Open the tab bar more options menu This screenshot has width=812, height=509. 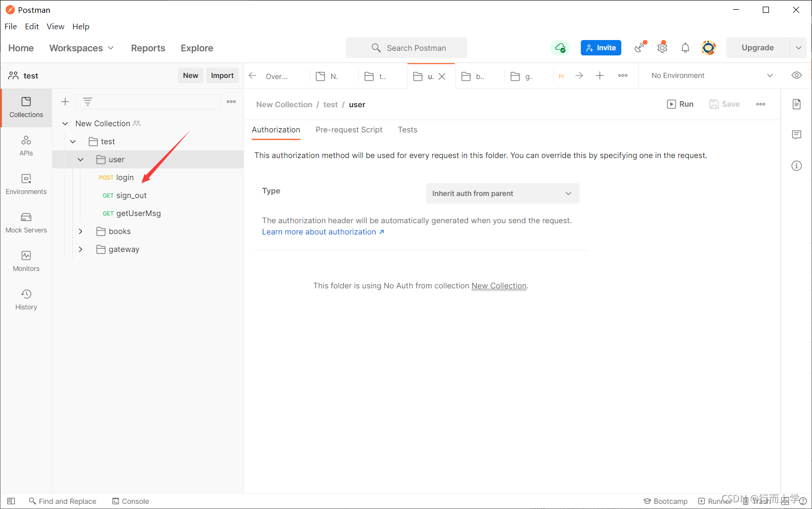click(623, 75)
